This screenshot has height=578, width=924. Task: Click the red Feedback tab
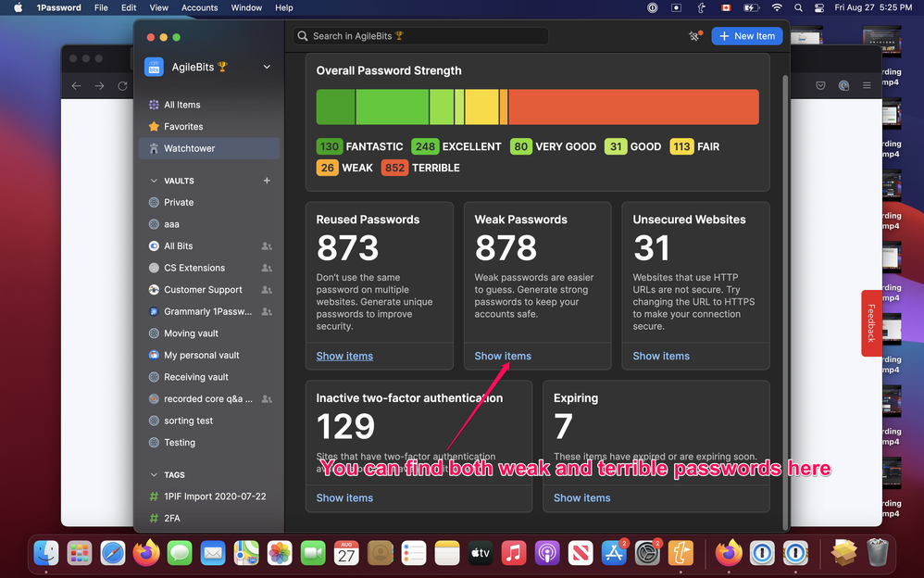coord(870,323)
